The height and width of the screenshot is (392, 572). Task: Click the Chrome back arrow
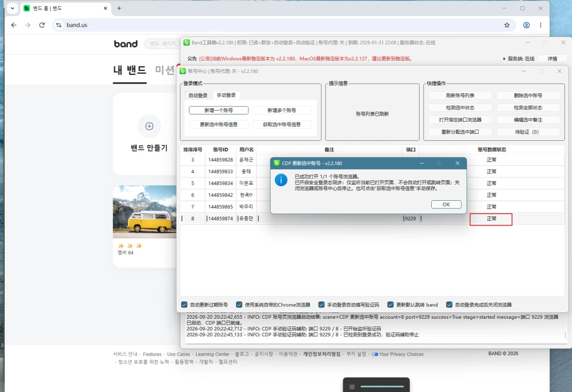click(13, 25)
